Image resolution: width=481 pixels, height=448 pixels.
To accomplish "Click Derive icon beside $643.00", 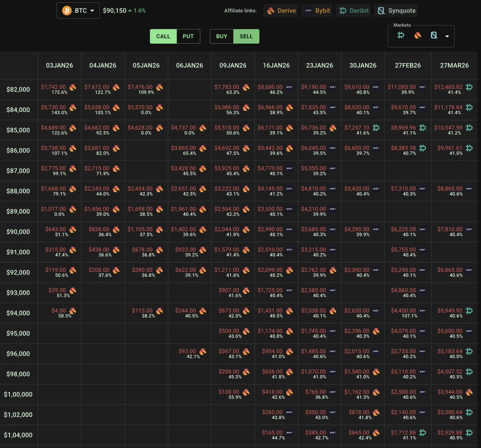I will 73,229.
